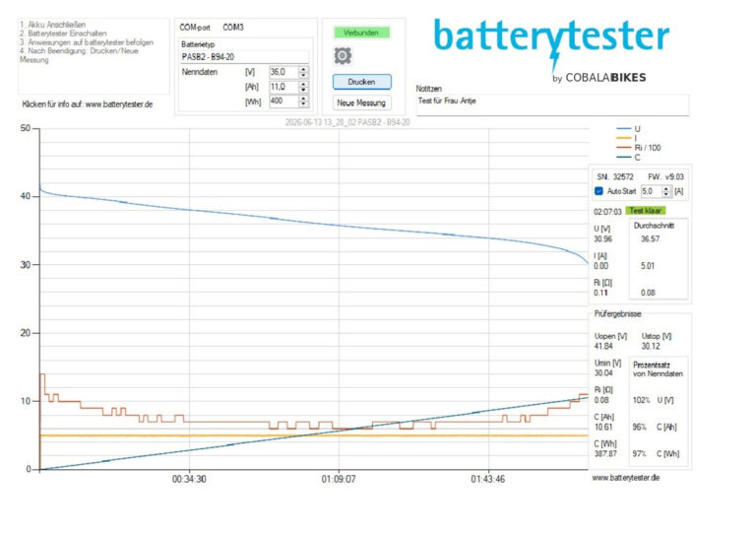This screenshot has height=535, width=756.
Task: Click the 96% C [Ah] percentage
Action: [639, 427]
